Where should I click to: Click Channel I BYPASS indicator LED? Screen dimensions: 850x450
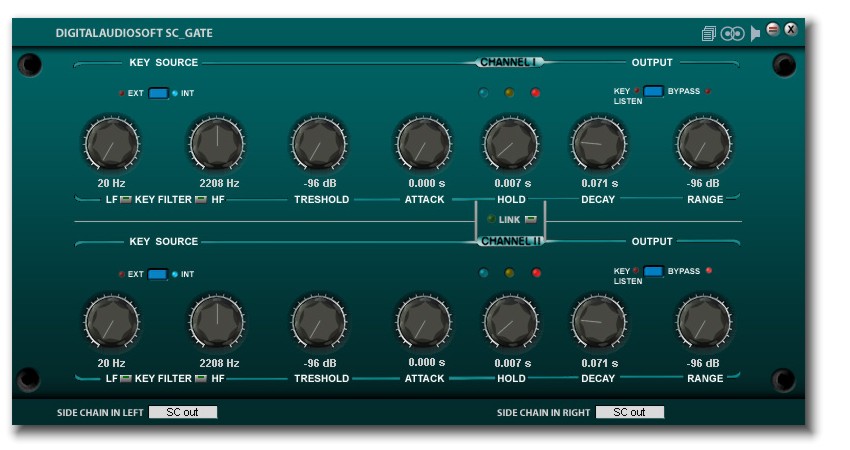point(708,91)
